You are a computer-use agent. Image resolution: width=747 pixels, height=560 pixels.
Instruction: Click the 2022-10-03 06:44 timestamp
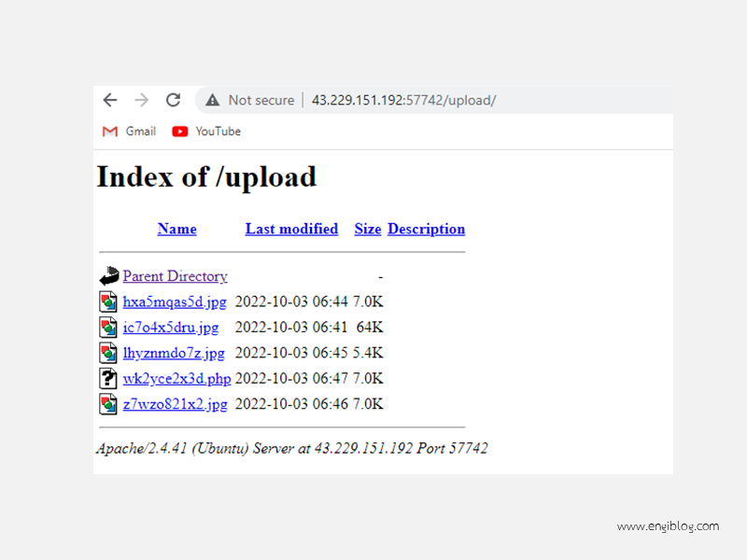[291, 301]
